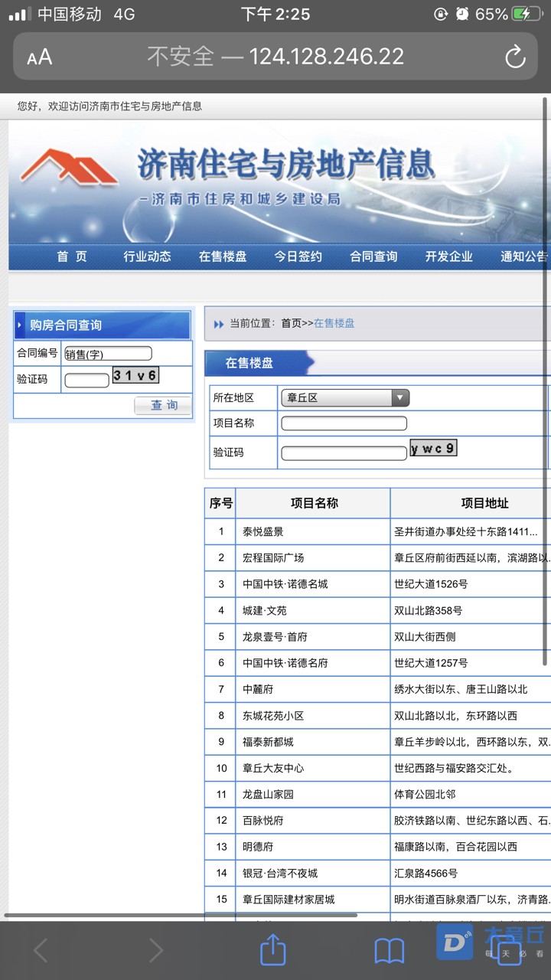Open project 宏程国际广场

point(273,557)
